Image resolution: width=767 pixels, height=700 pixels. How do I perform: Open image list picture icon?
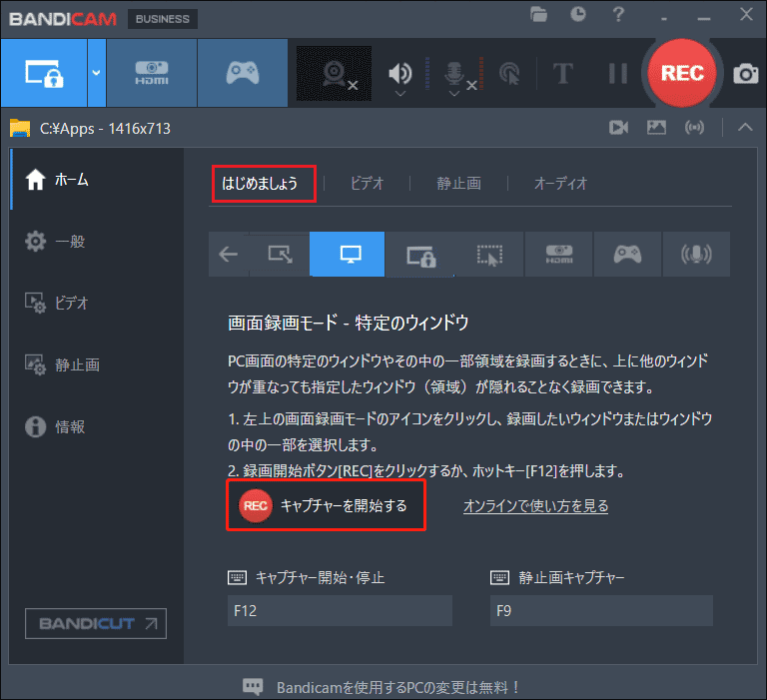tap(656, 128)
